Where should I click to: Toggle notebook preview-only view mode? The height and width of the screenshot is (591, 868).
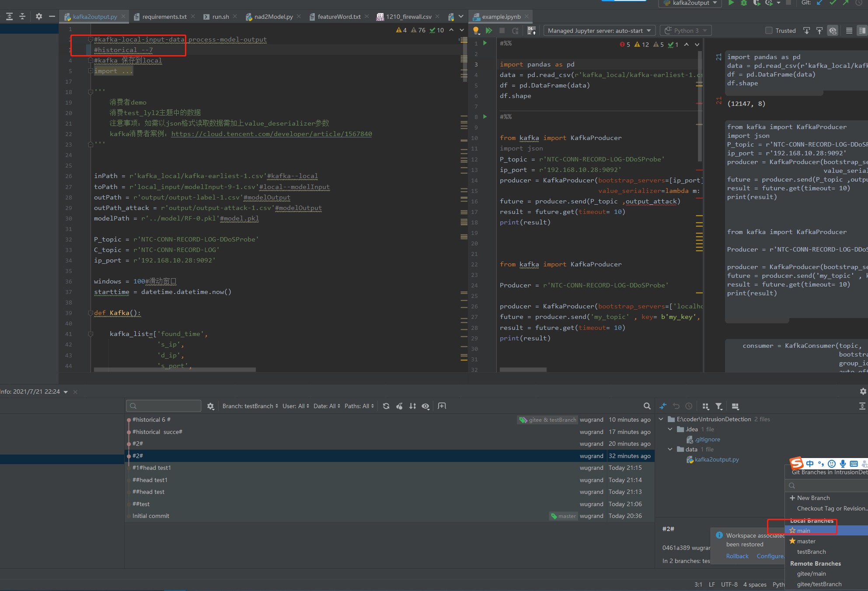click(x=861, y=31)
